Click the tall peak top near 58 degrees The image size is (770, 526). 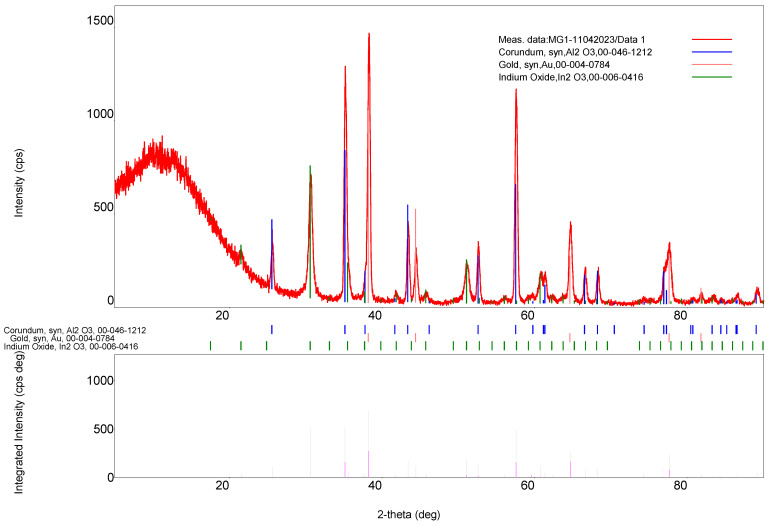point(516,90)
